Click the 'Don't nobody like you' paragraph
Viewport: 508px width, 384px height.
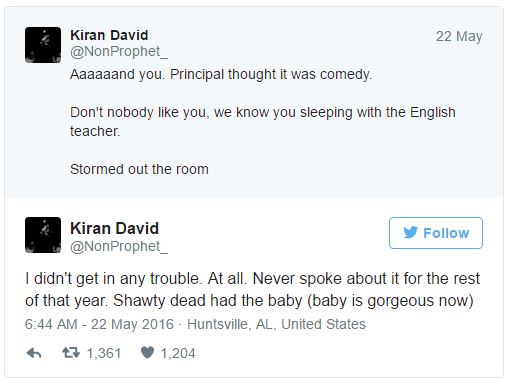(263, 122)
